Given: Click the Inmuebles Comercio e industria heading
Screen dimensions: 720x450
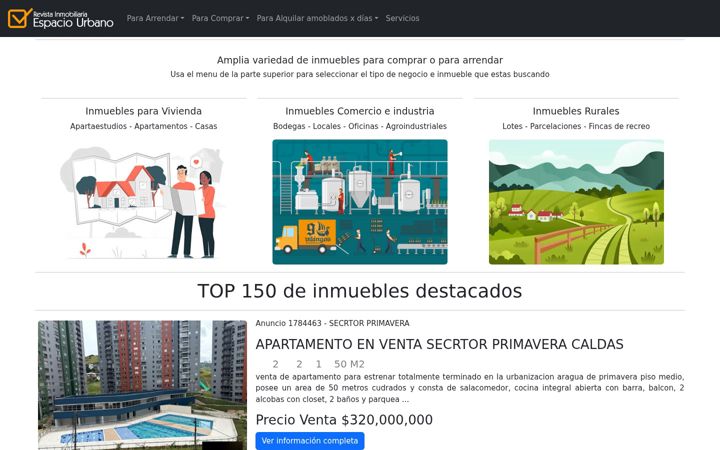Looking at the screenshot, I should [360, 111].
